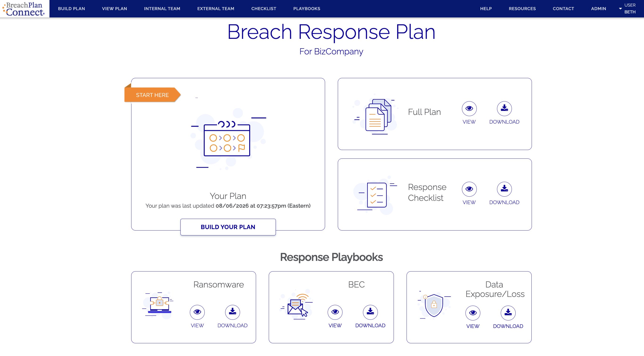Image resolution: width=644 pixels, height=356 pixels.
Task: Click DOWNLOAD label for Response Checklist
Action: pos(504,202)
